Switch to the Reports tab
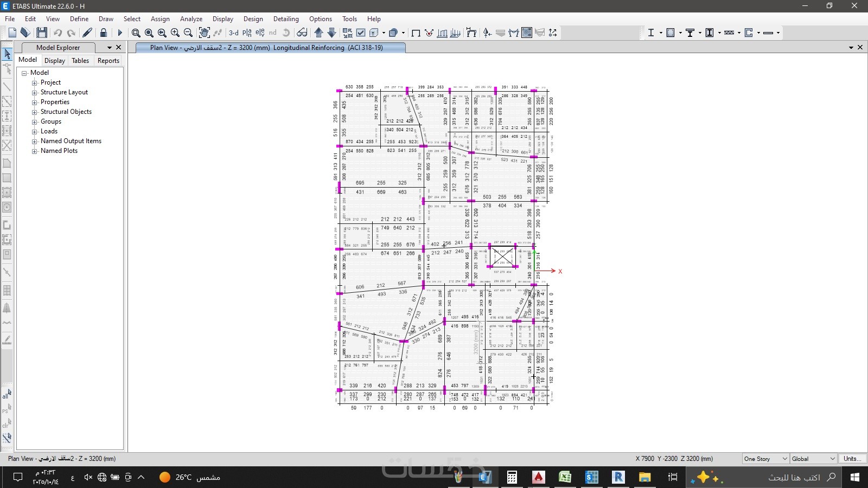This screenshot has height=488, width=868. [108, 60]
